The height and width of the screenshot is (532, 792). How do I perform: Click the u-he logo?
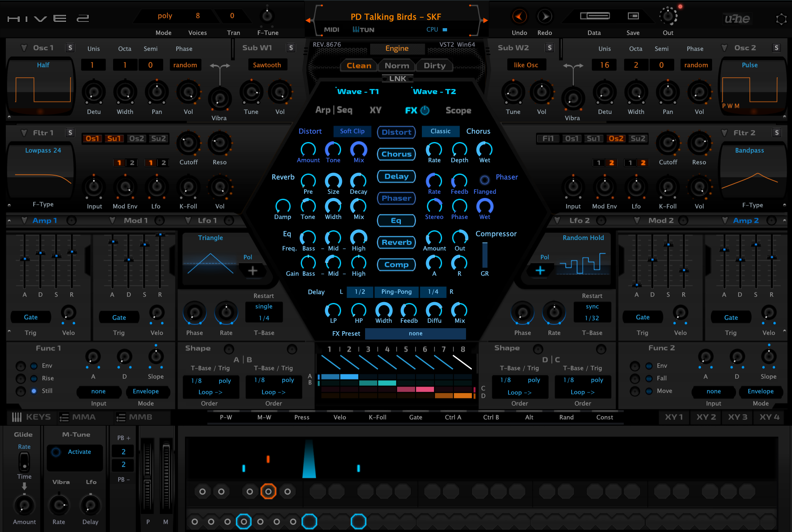tap(737, 19)
